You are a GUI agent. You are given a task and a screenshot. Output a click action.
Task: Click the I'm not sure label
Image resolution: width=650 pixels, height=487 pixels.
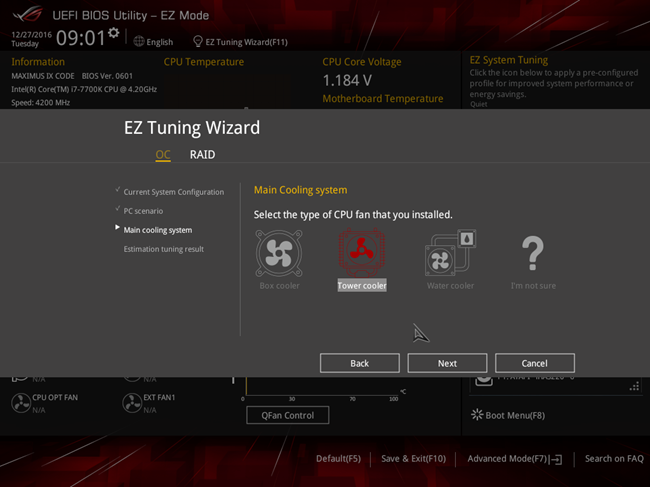coord(533,286)
